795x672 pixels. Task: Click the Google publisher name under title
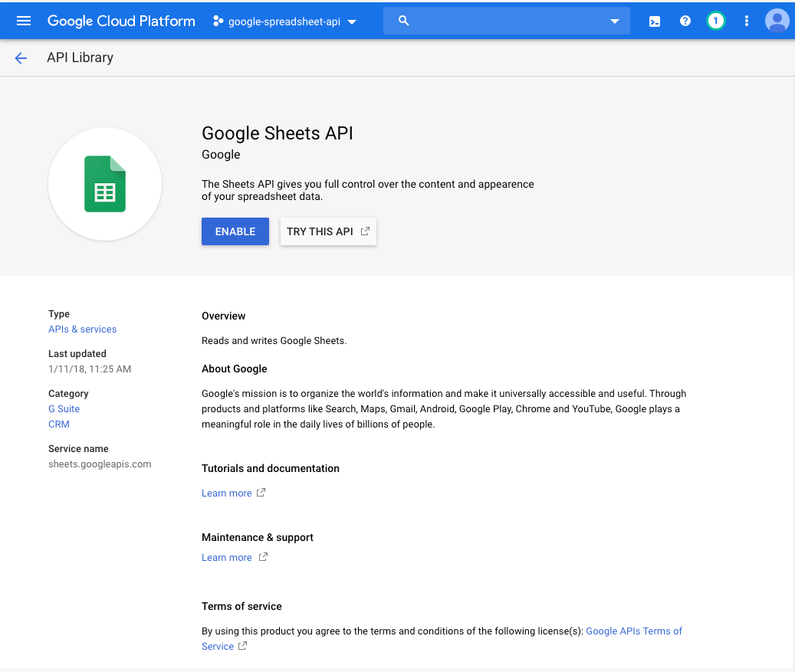[x=221, y=155]
